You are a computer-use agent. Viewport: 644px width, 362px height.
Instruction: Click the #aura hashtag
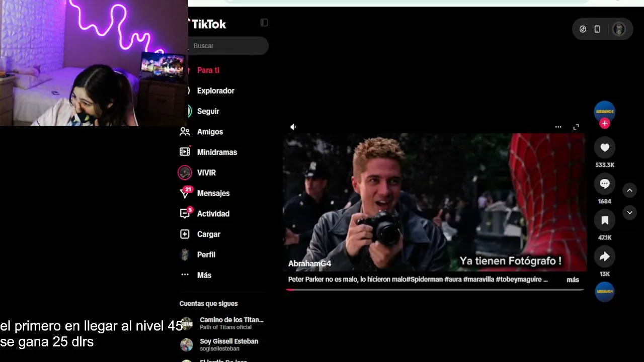(453, 280)
